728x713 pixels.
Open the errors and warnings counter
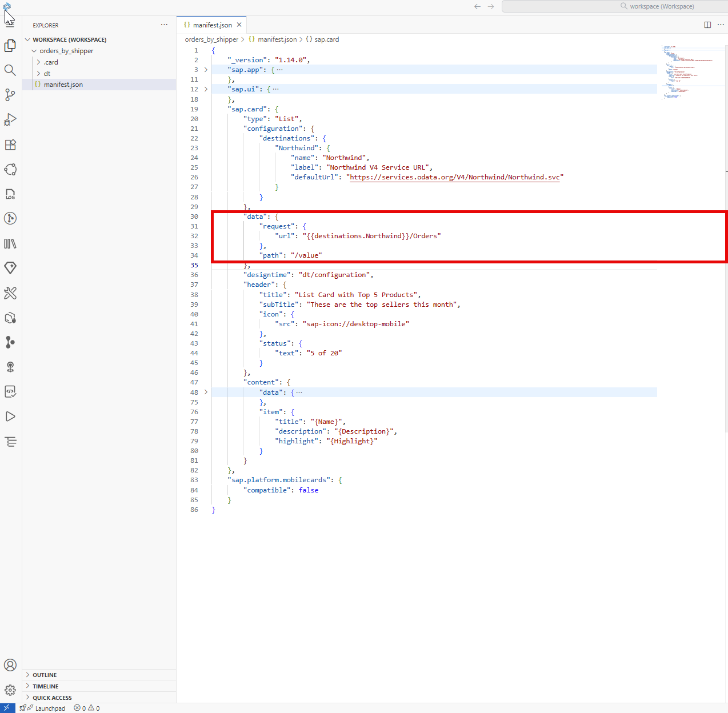pyautogui.click(x=87, y=708)
